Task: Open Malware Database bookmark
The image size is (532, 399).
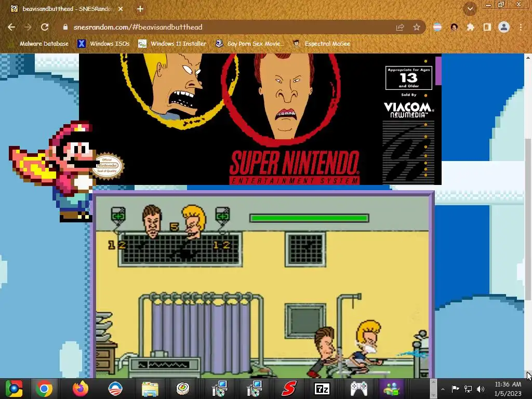Action: [38, 44]
